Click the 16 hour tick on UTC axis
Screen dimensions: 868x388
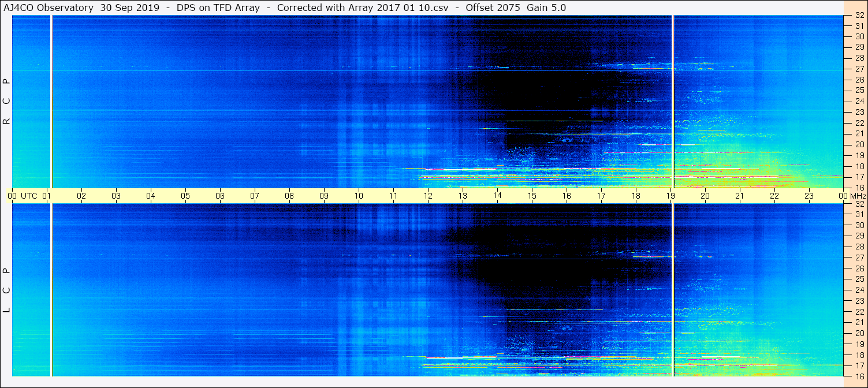[567, 196]
